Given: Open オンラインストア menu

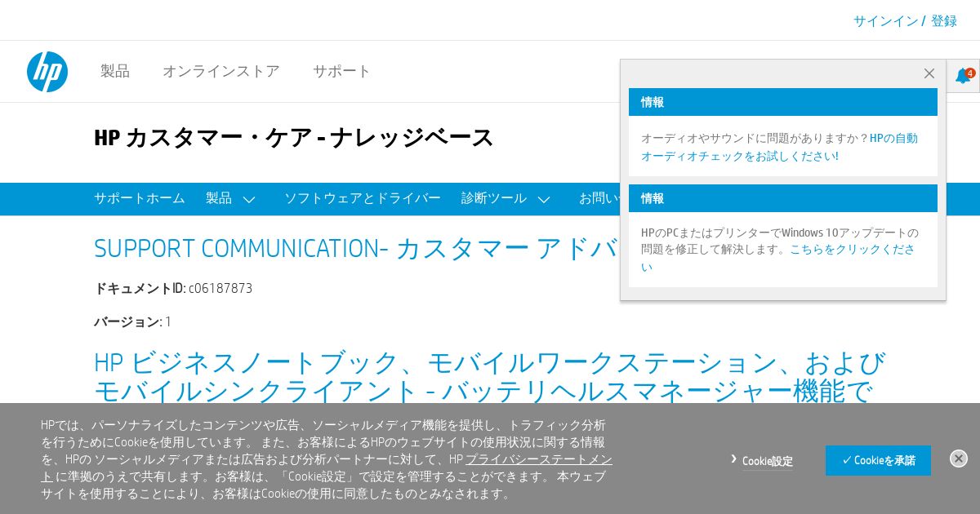Looking at the screenshot, I should (x=221, y=71).
